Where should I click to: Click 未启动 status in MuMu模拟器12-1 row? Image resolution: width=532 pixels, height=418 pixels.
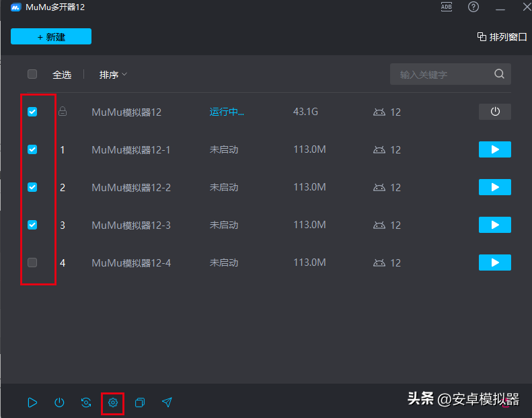click(x=223, y=149)
